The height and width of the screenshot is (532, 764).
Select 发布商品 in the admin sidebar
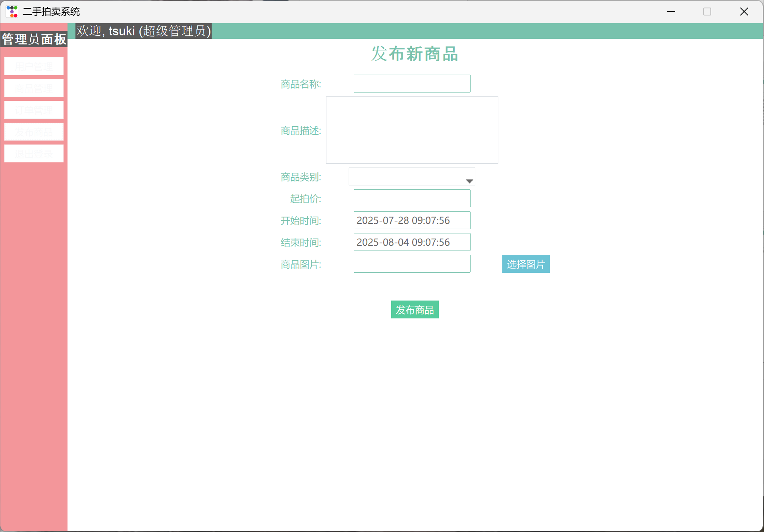[34, 132]
